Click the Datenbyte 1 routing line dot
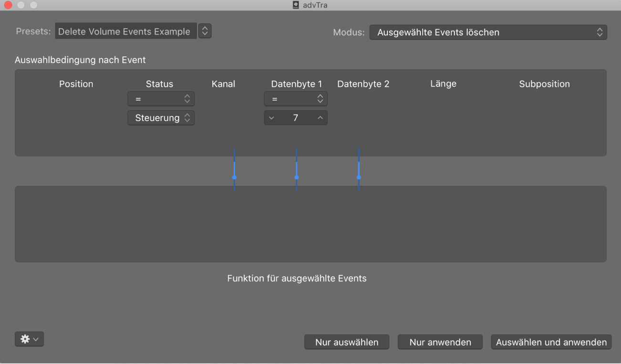Image resolution: width=621 pixels, height=364 pixels. 296,177
